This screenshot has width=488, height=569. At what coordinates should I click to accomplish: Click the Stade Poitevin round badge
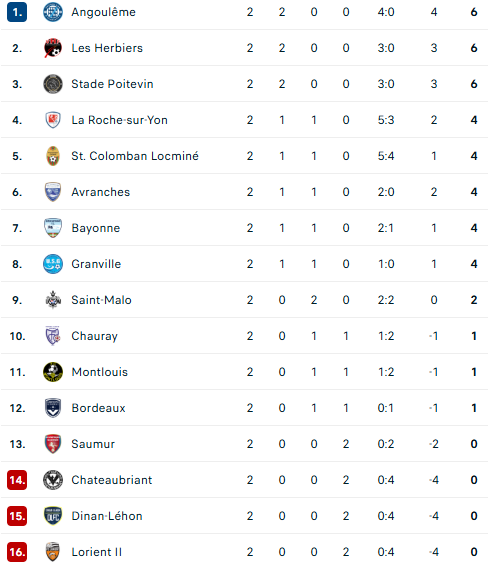53,84
